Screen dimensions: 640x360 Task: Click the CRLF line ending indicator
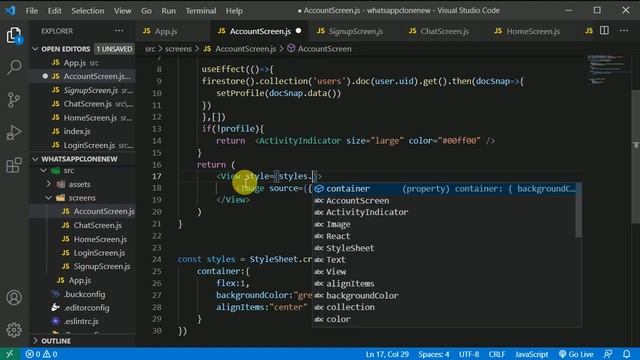[x=497, y=354]
